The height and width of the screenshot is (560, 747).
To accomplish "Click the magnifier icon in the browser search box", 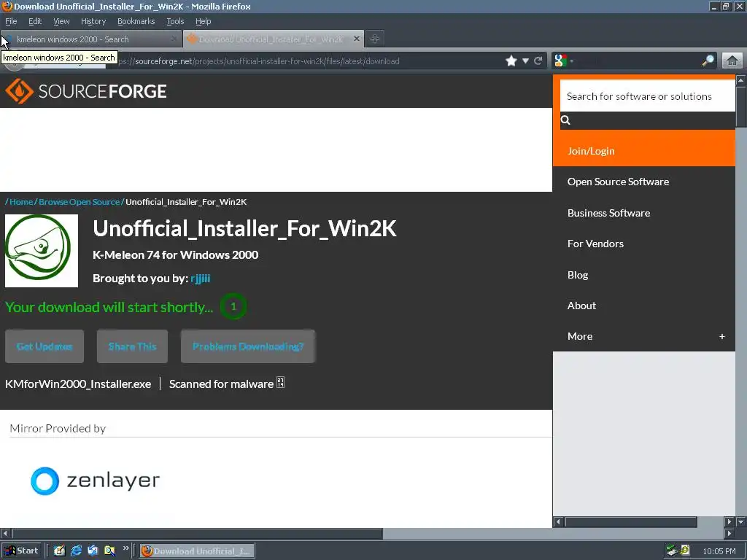I will pyautogui.click(x=708, y=61).
